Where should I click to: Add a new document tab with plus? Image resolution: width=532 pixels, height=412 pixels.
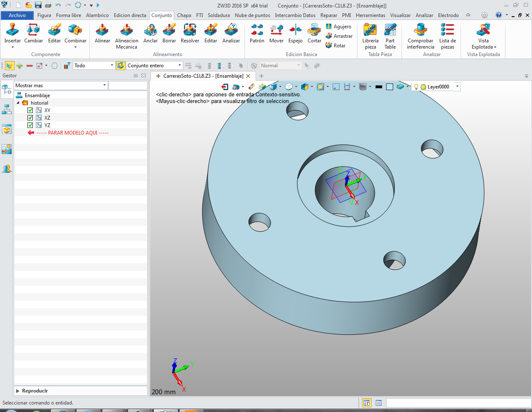(x=261, y=76)
